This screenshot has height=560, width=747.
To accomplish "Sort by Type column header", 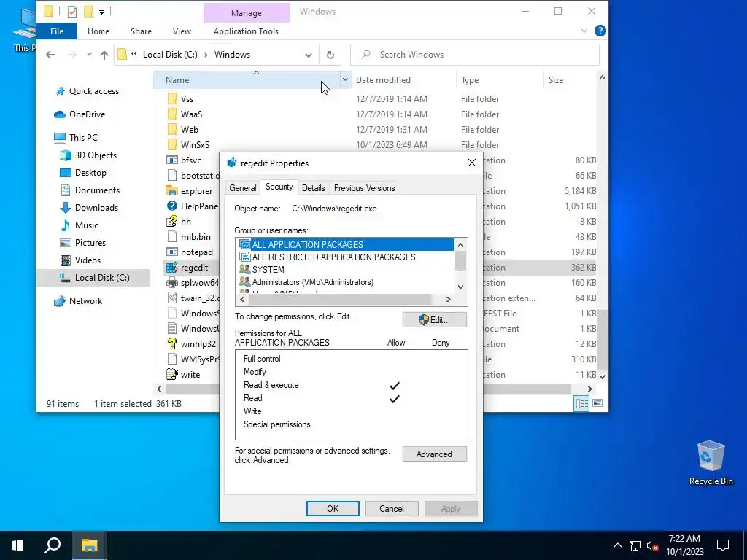I will 500,80.
